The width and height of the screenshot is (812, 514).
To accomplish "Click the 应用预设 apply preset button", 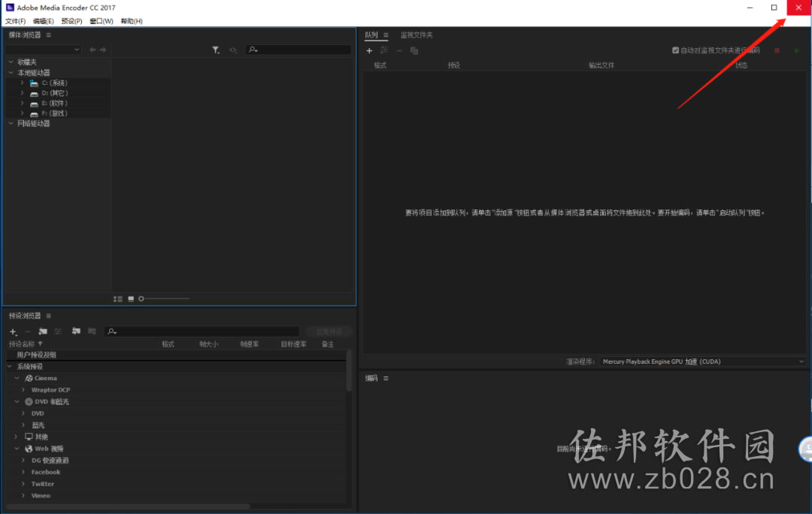I will [x=329, y=332].
